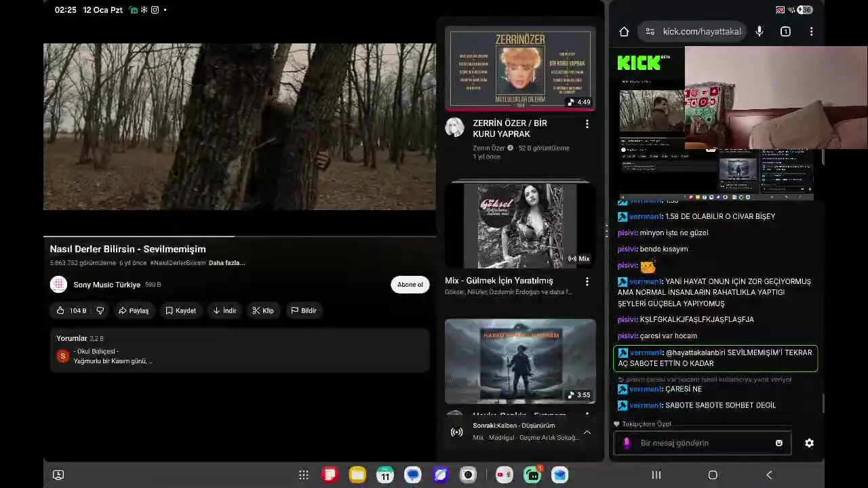
Task: Like the video with 104 B likes
Action: tap(71, 310)
